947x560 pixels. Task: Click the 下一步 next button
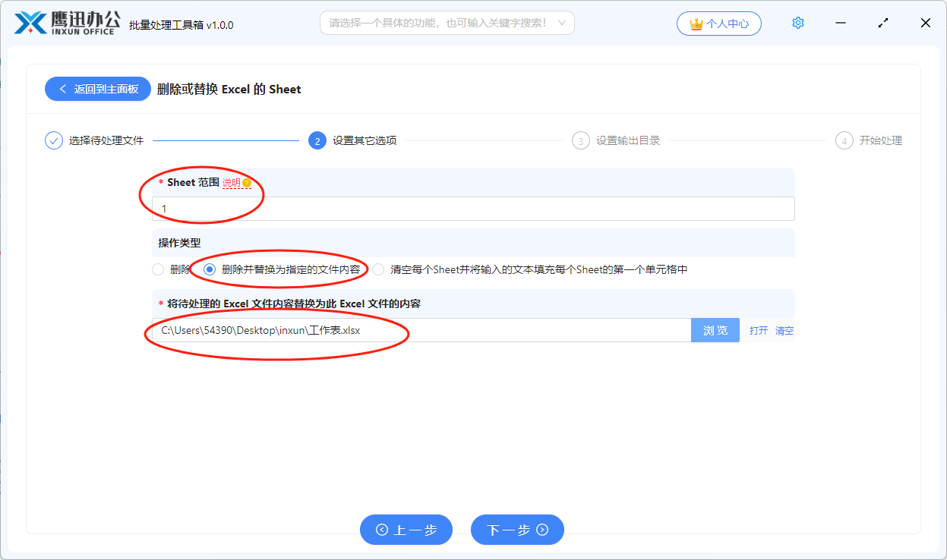(x=517, y=530)
